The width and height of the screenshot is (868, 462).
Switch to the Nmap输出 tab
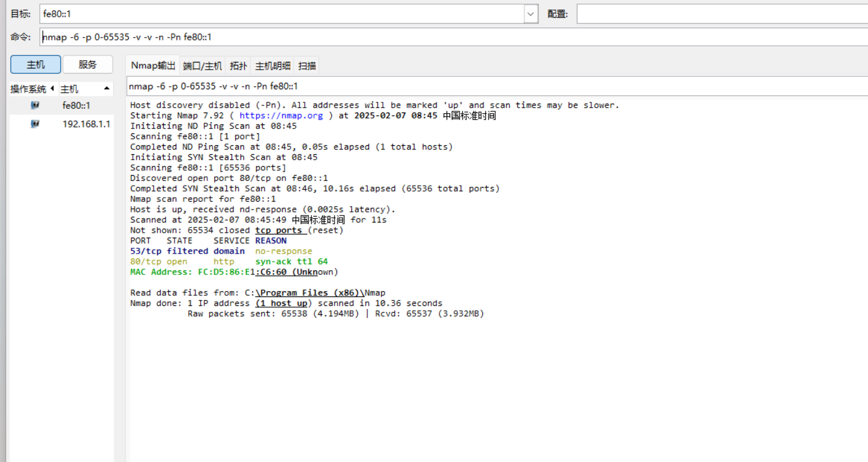point(153,65)
